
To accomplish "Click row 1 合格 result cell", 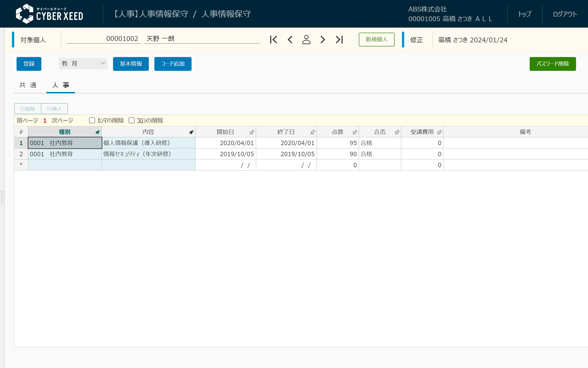I will click(x=380, y=143).
